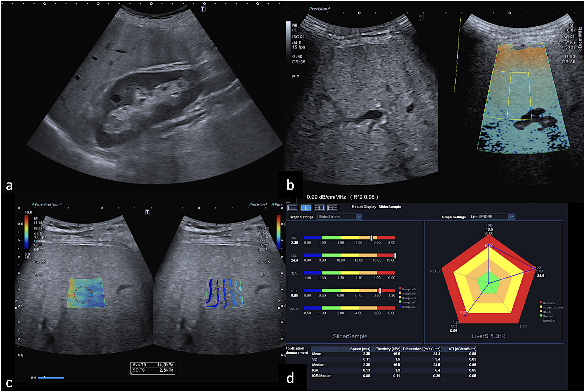Click the SWE slider handle
This screenshot has height=392, width=585.
point(371,238)
